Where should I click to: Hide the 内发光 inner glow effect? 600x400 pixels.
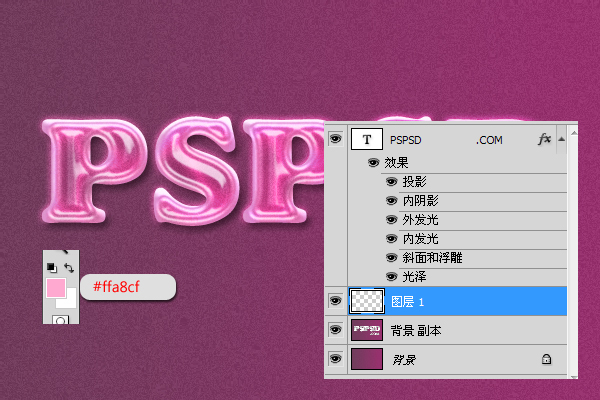[391, 239]
